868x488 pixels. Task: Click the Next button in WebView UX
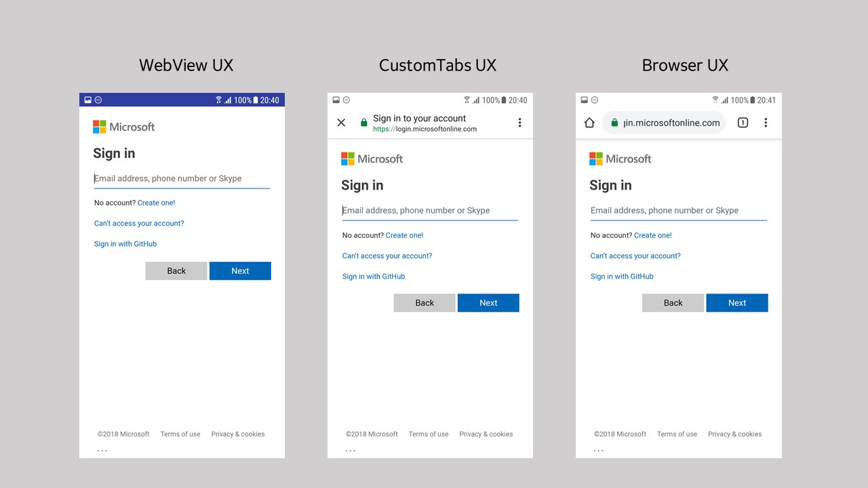coord(240,271)
